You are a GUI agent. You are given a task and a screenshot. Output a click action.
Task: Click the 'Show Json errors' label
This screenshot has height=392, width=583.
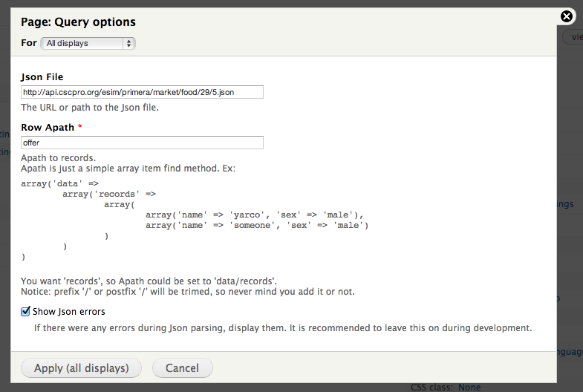coord(69,311)
